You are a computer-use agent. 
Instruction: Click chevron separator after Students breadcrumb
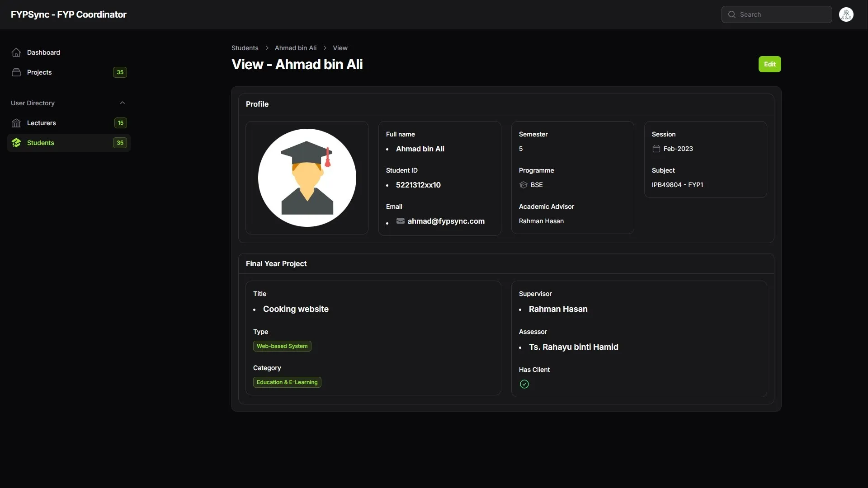(267, 48)
